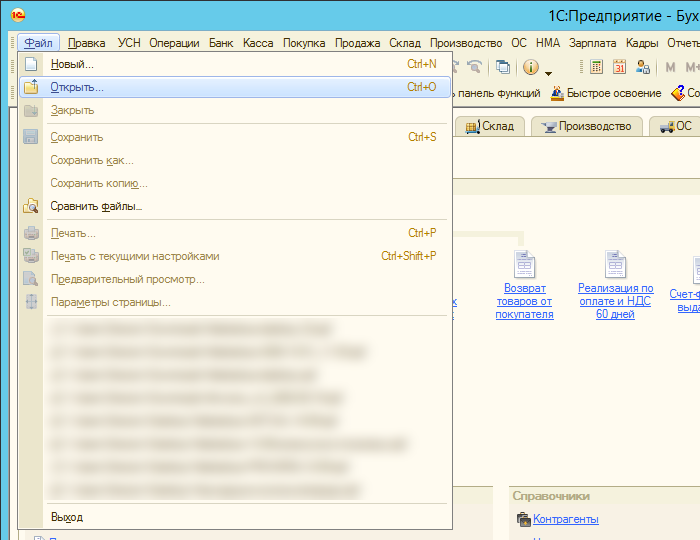Open the УСН menu
The image size is (700, 540).
coord(129,43)
